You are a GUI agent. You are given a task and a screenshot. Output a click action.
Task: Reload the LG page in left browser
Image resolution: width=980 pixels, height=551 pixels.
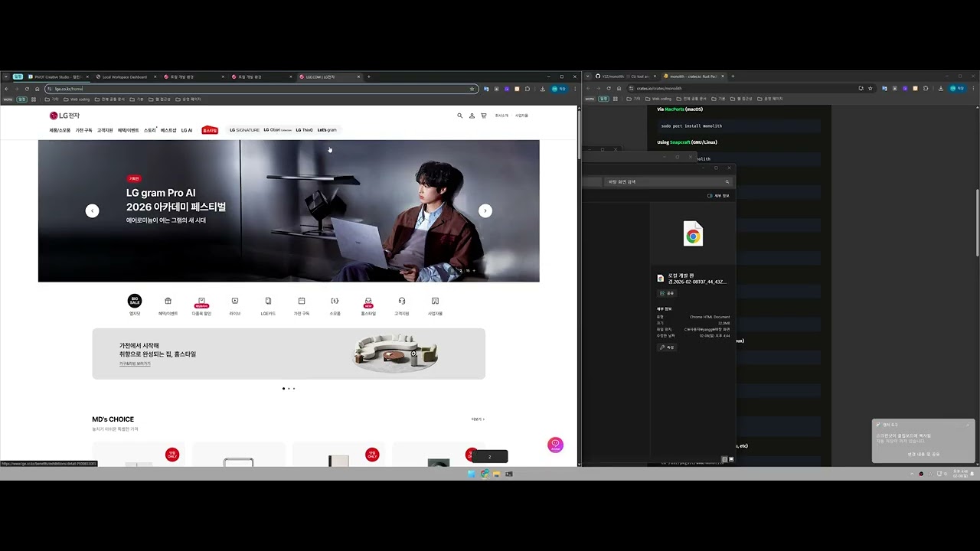(27, 89)
